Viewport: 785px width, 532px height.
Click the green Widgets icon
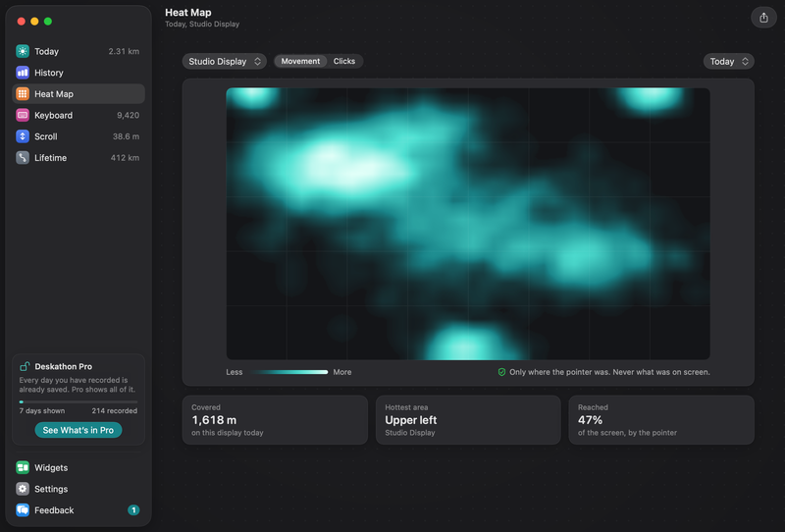pos(23,467)
